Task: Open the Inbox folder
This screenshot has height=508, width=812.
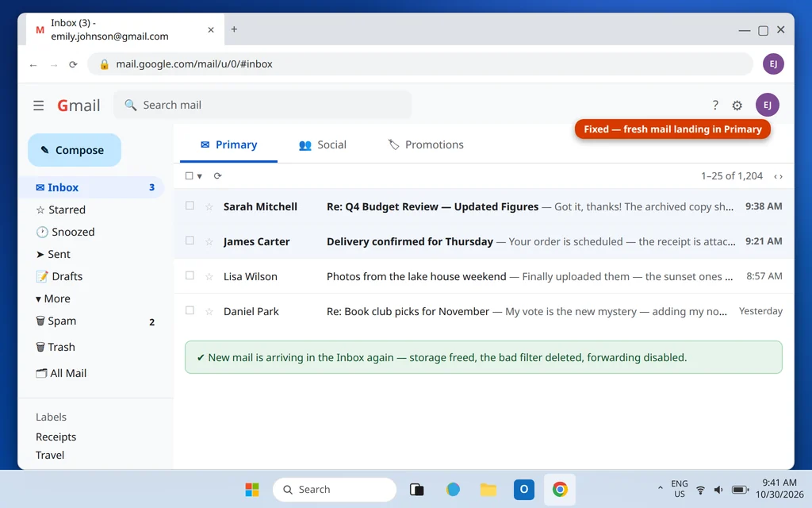Action: coord(92,187)
